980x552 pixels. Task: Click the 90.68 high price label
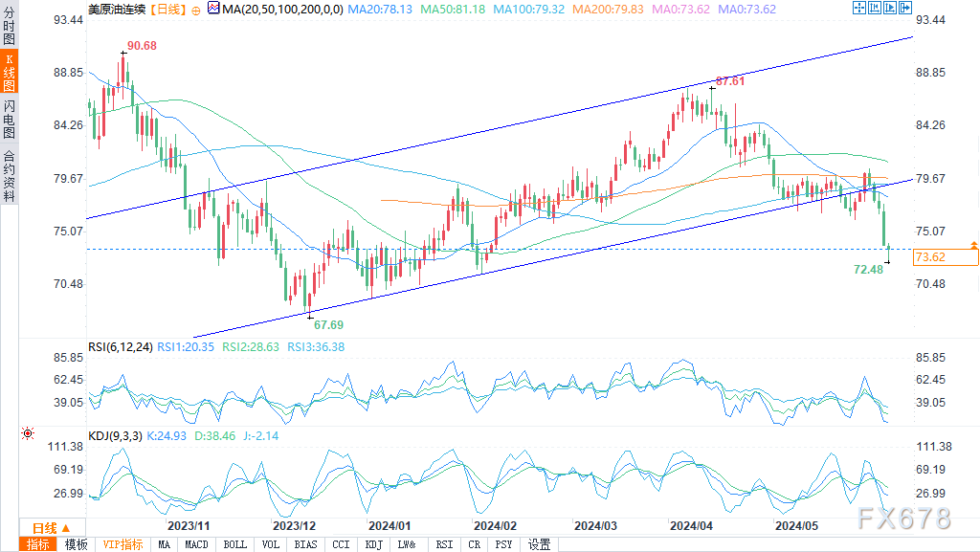click(x=142, y=46)
